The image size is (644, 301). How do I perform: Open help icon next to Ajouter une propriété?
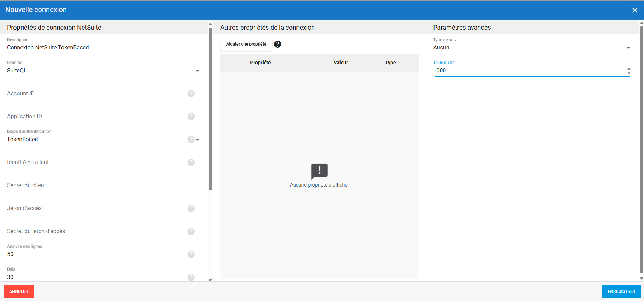click(x=278, y=44)
